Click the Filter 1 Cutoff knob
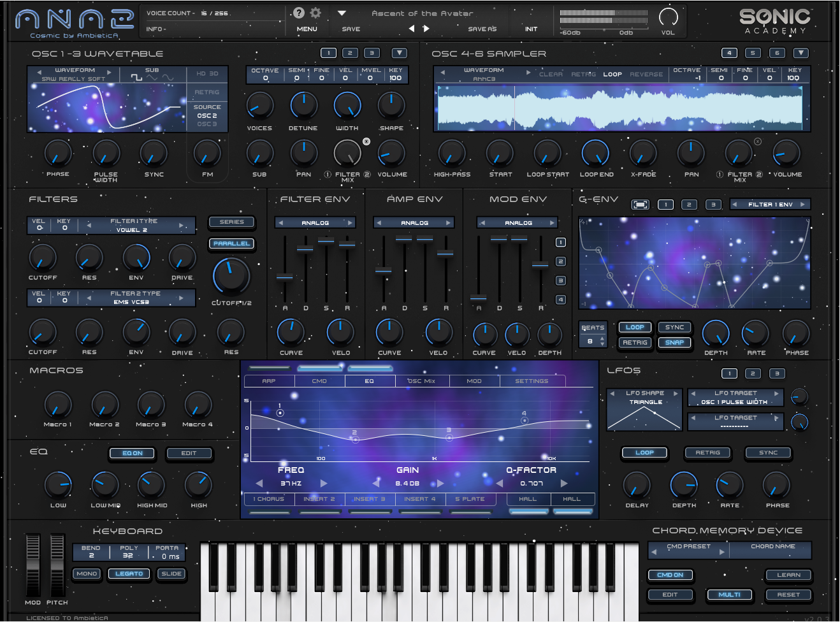 coord(43,257)
